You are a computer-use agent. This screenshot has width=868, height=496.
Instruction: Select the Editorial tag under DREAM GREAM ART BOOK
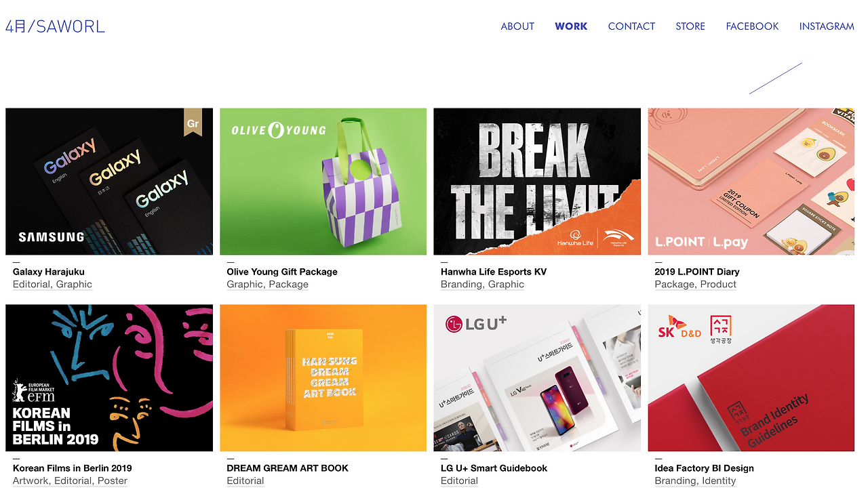[x=245, y=481]
